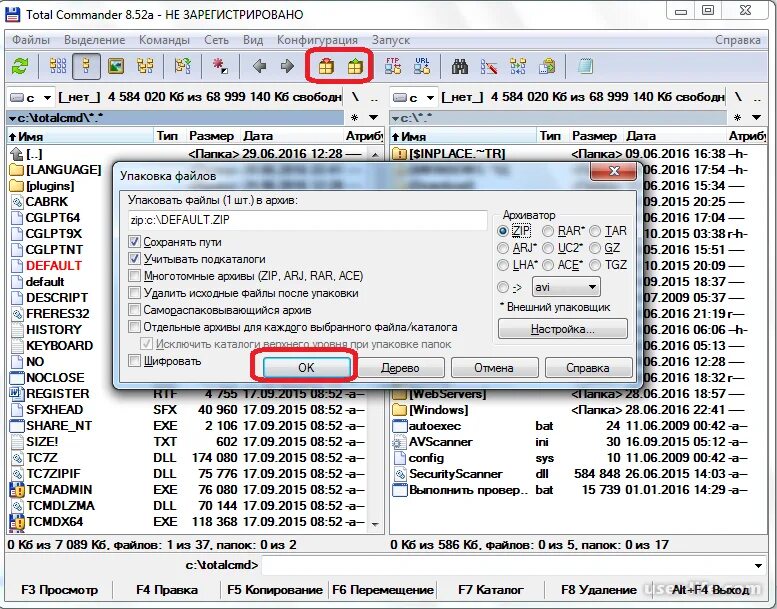Select the TAR archiver radio button

[x=595, y=231]
